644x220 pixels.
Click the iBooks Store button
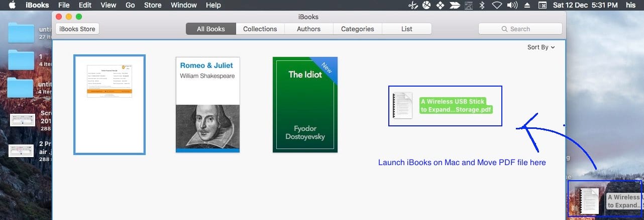77,29
